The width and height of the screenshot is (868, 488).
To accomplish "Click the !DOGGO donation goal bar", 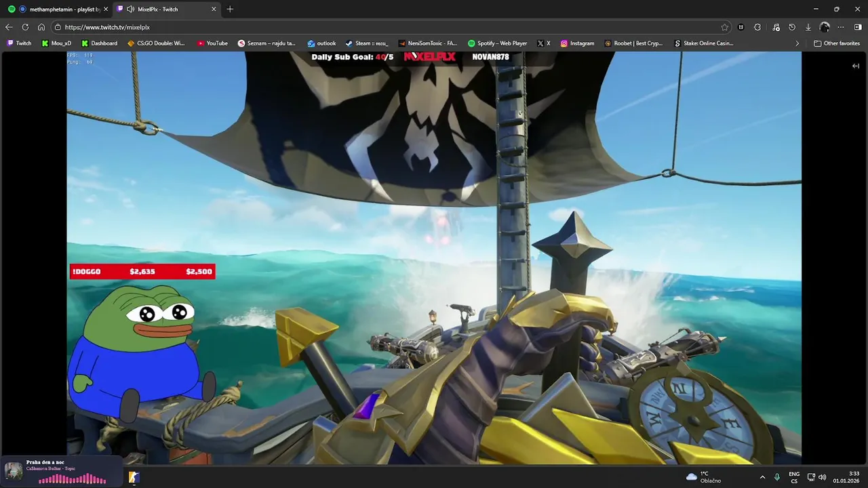I will (142, 271).
